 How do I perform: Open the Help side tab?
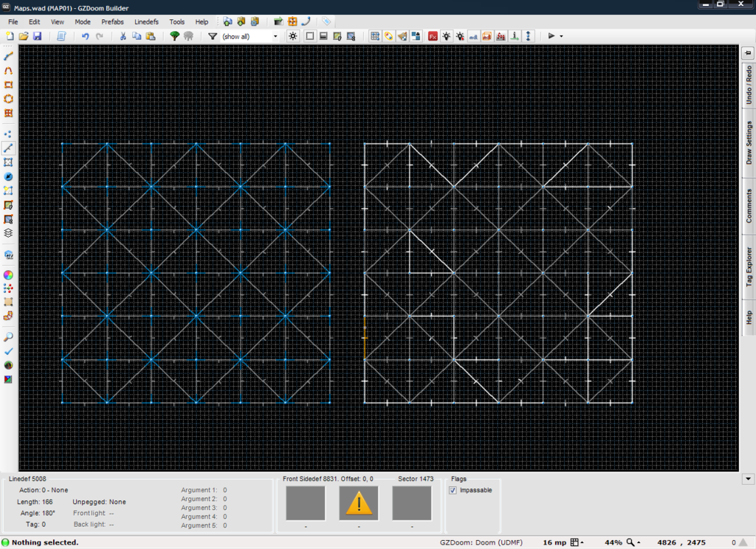pos(749,317)
